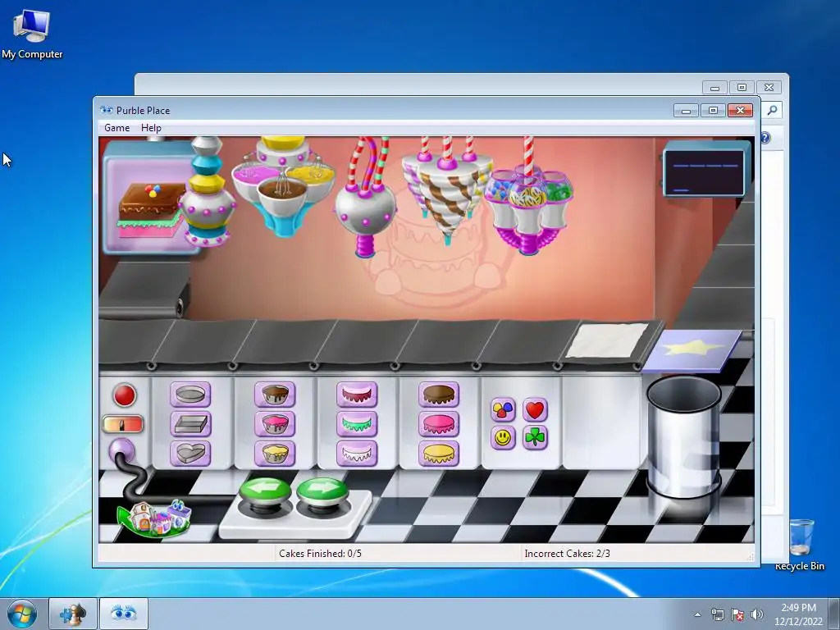840x630 pixels.
Task: Add the smiley face decoration
Action: click(503, 438)
